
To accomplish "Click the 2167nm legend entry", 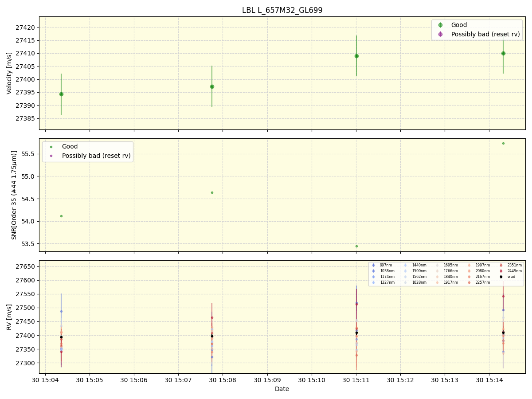I will 479,277.
